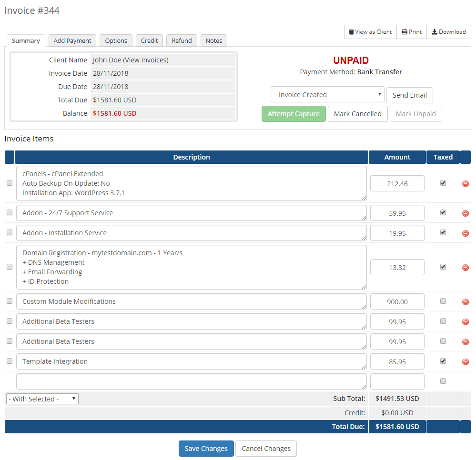
Task: Download the invoice
Action: pyautogui.click(x=449, y=32)
